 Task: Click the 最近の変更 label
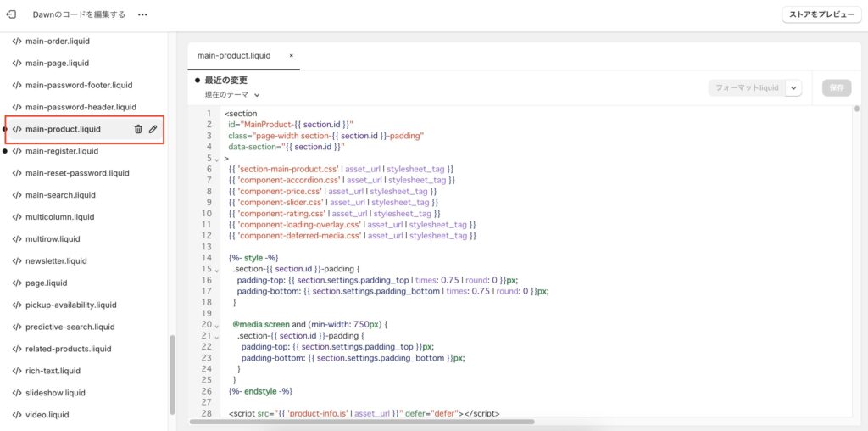pyautogui.click(x=225, y=81)
